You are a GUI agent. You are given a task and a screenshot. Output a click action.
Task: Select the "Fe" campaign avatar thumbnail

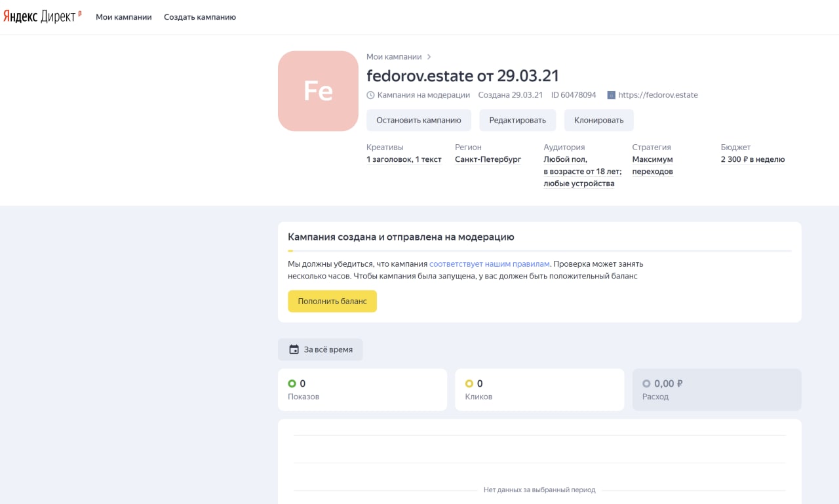[x=318, y=91]
